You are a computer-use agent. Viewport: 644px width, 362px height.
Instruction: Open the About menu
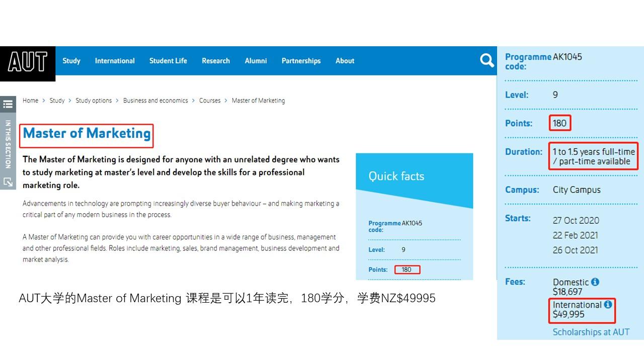point(345,61)
